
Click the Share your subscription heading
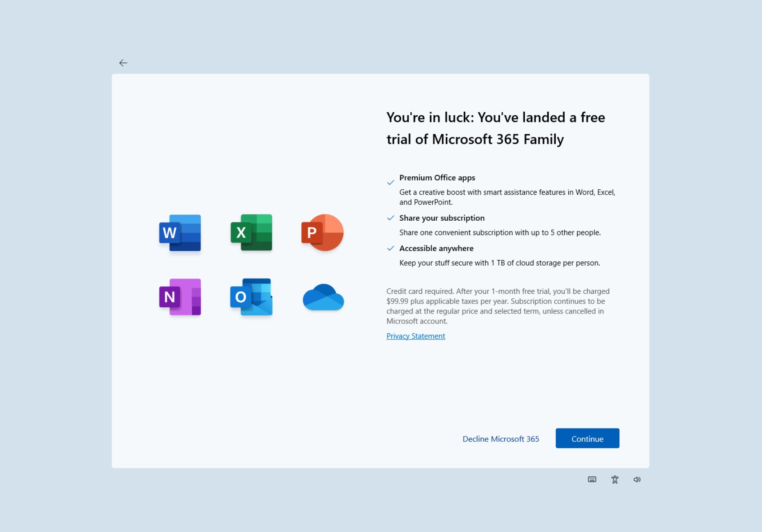442,218
